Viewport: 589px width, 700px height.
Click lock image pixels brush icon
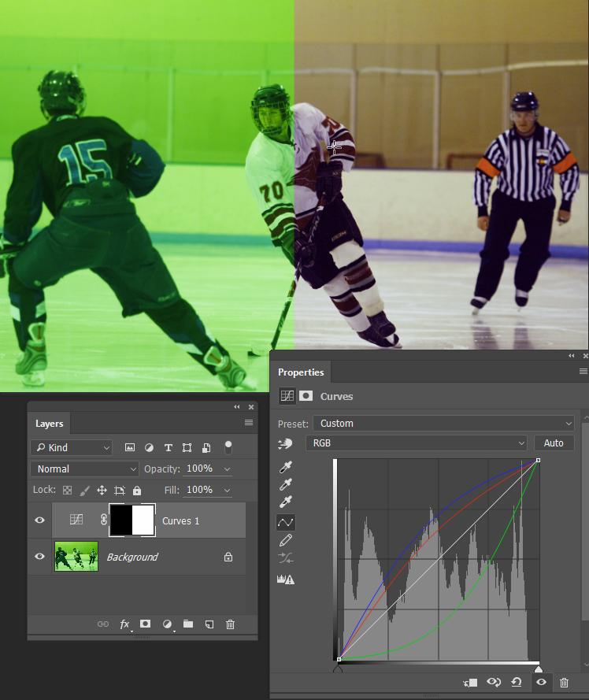(84, 491)
